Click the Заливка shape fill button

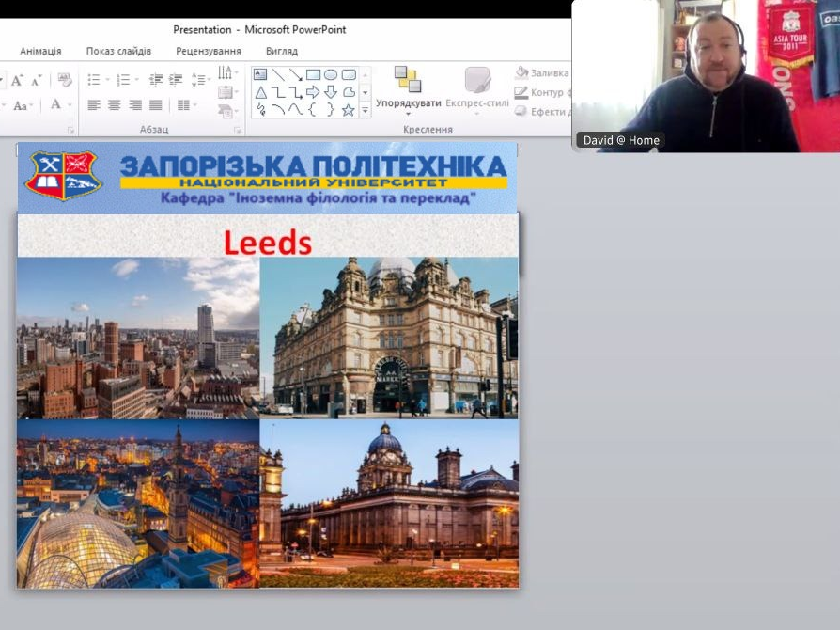tap(542, 73)
